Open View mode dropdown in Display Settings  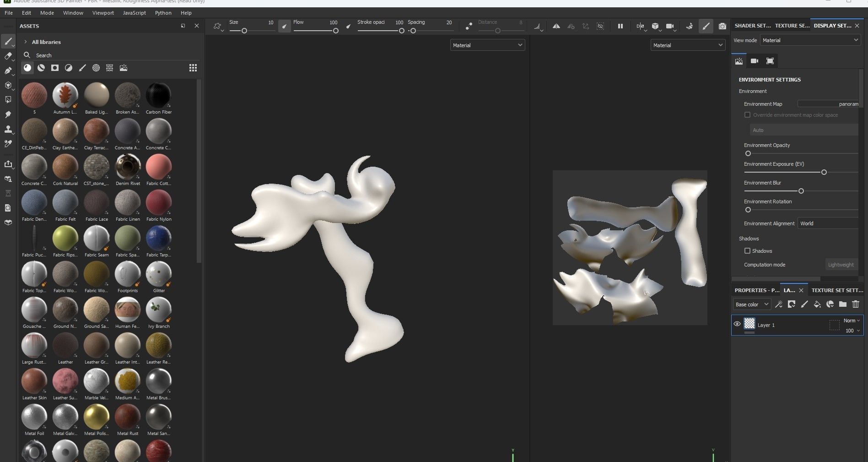810,40
